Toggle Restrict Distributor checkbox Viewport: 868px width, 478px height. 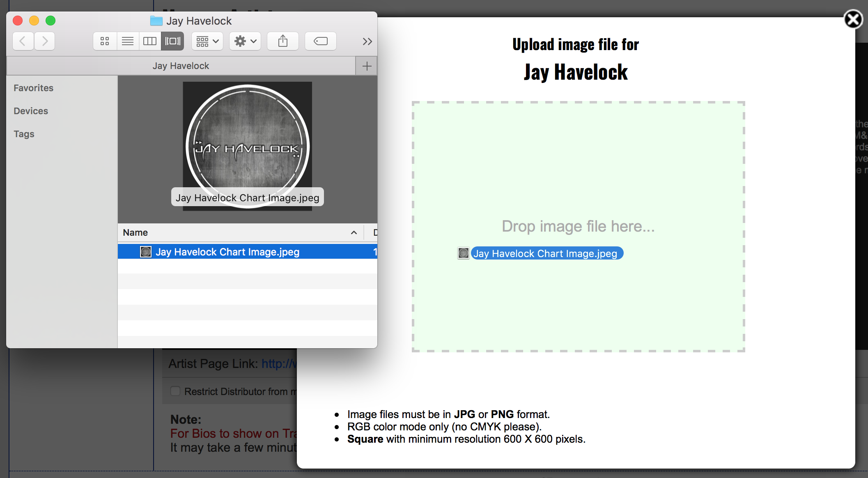[175, 391]
